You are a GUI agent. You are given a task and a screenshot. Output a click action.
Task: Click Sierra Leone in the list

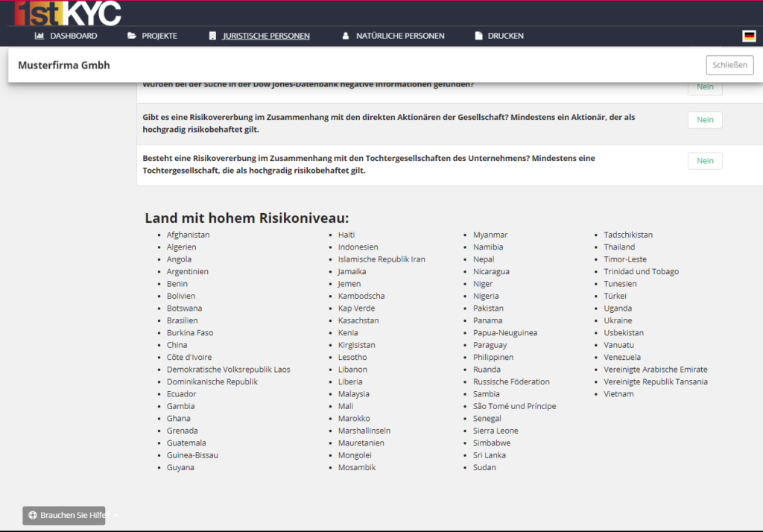point(496,430)
